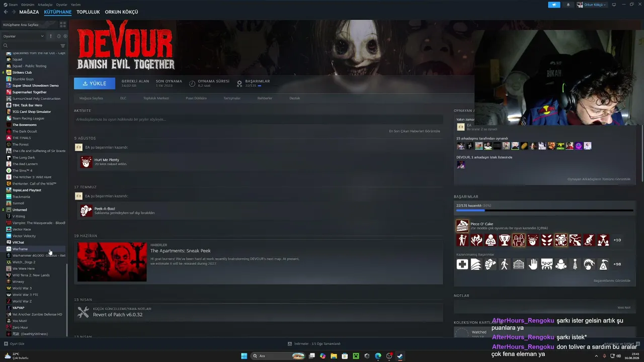The height and width of the screenshot is (362, 644).
Task: Open the Destek tab
Action: [x=295, y=98]
